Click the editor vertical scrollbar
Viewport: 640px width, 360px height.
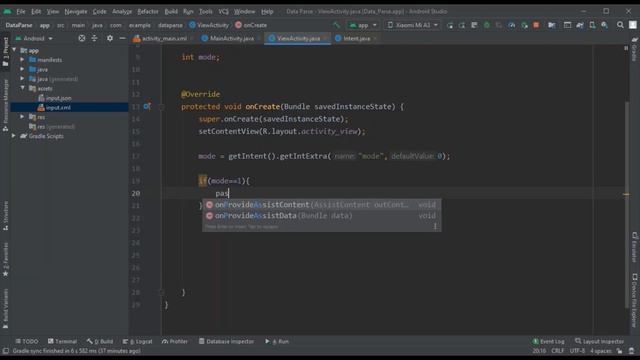click(627, 204)
